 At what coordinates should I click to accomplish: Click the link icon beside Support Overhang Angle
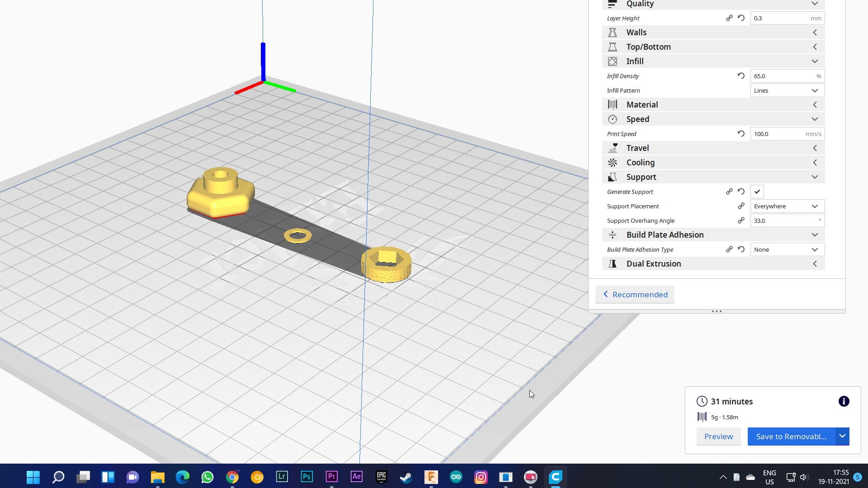point(741,221)
